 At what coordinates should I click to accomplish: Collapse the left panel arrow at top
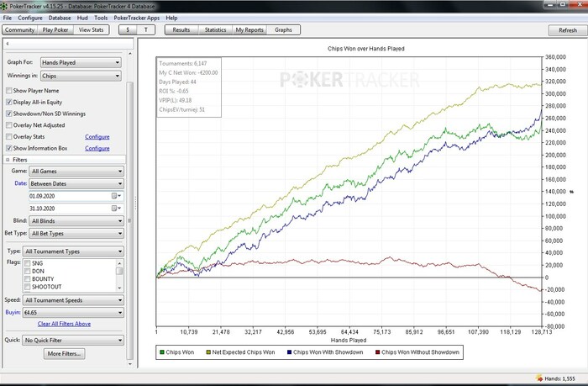pyautogui.click(x=7, y=44)
